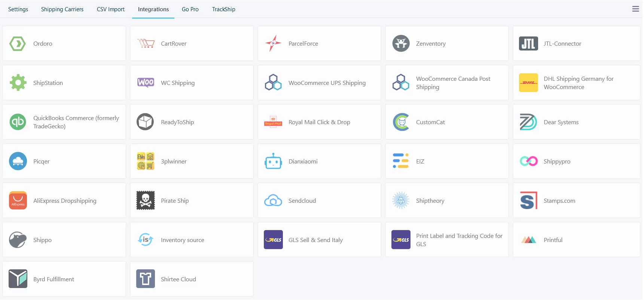This screenshot has height=300, width=644.
Task: Open Print Label and Tracking Code for GLS
Action: (x=459, y=240)
